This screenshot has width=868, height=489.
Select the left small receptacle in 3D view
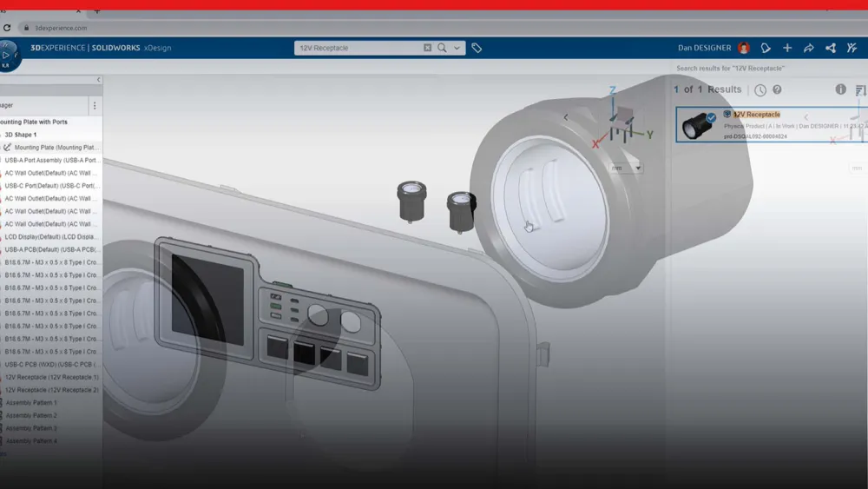click(x=411, y=202)
